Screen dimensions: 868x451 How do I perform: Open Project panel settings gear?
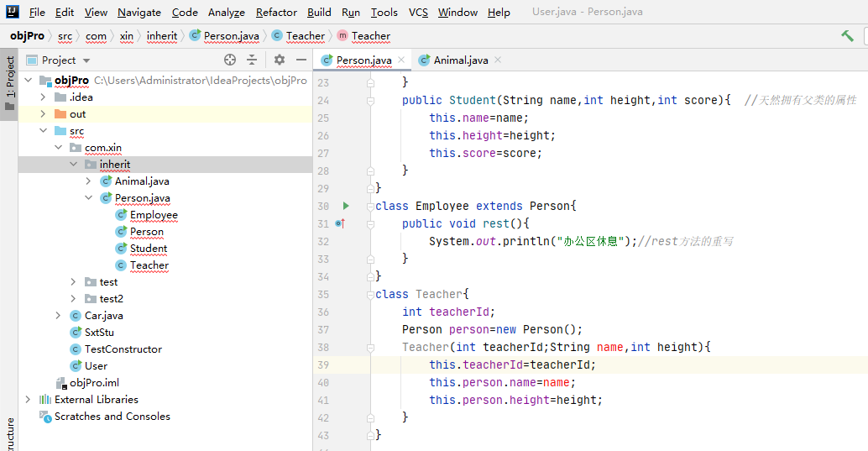280,60
